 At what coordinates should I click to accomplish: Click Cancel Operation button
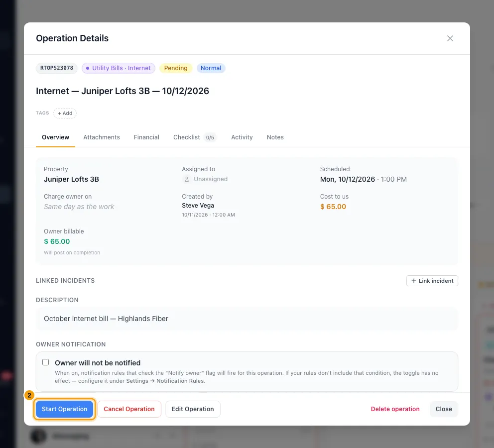(x=129, y=409)
